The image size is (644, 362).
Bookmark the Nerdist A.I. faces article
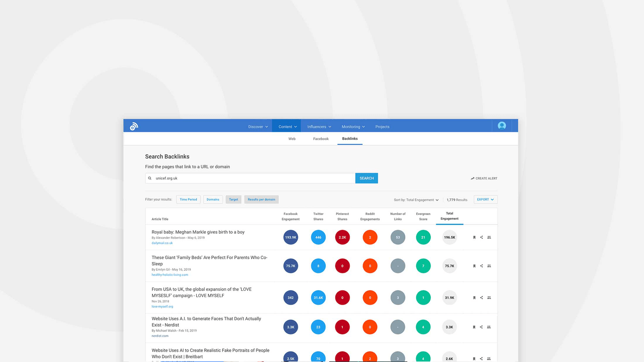pos(474,327)
